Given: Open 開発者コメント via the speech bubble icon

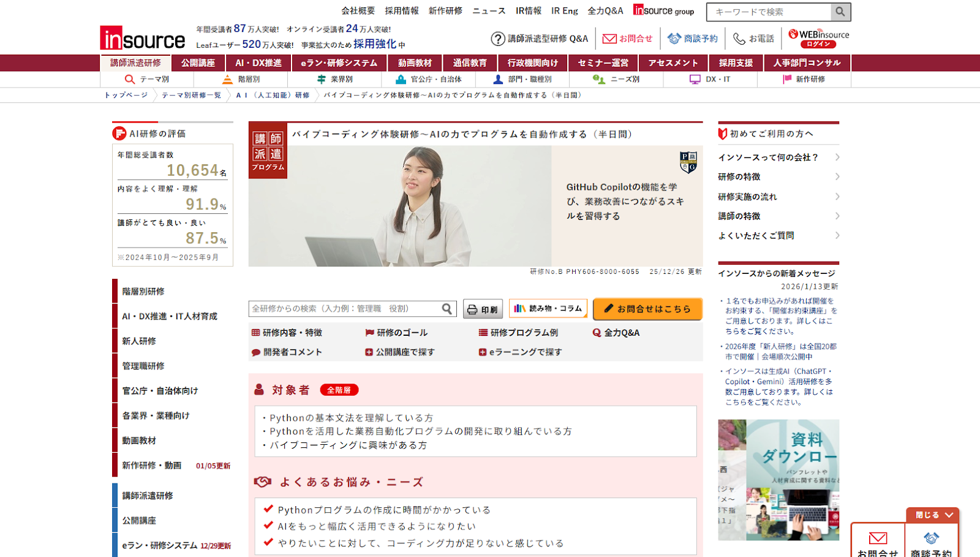Looking at the screenshot, I should click(255, 352).
